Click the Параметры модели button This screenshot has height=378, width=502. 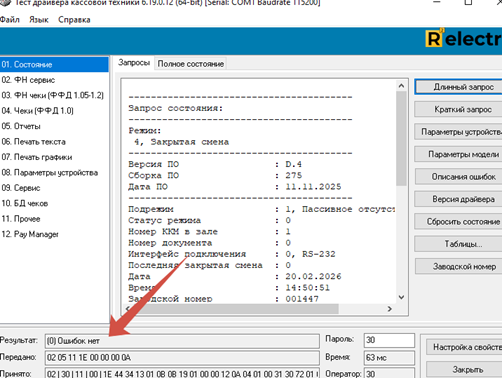(x=459, y=154)
